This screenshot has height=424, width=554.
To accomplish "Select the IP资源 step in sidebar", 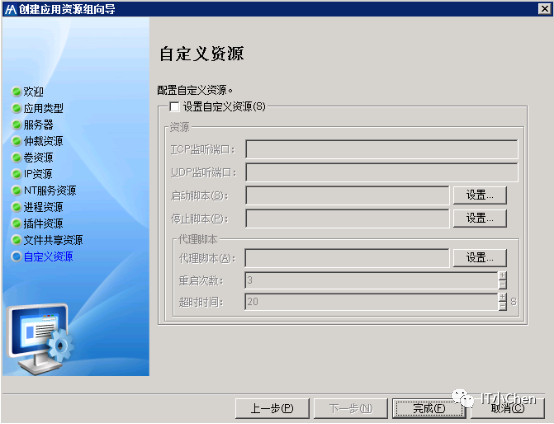I will (x=38, y=174).
